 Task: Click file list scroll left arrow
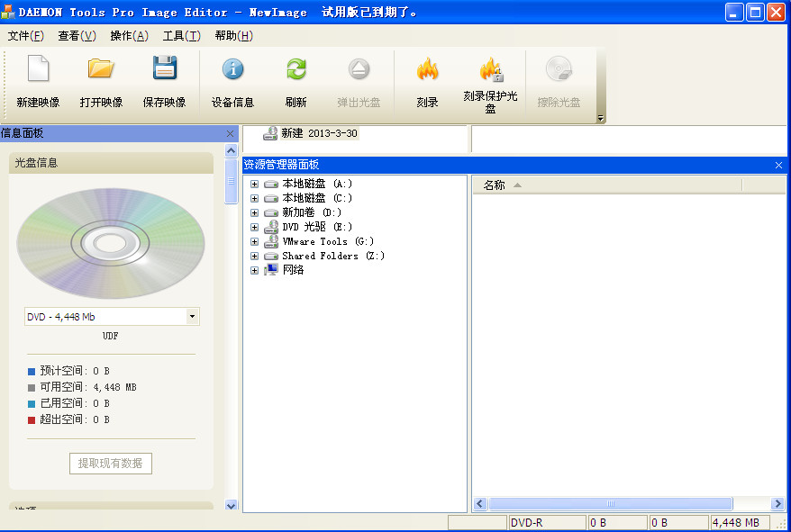[x=479, y=503]
